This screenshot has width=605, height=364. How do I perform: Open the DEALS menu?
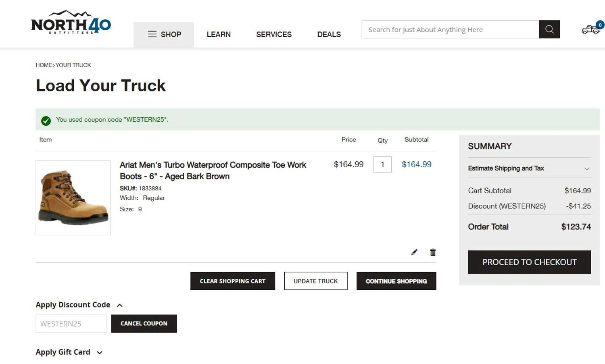329,35
